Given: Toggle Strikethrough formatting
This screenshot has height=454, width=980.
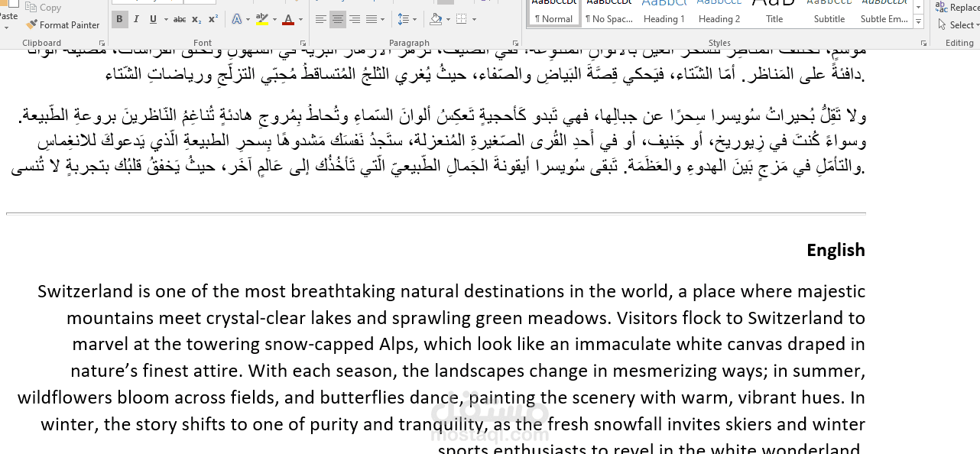Looking at the screenshot, I should [x=180, y=19].
